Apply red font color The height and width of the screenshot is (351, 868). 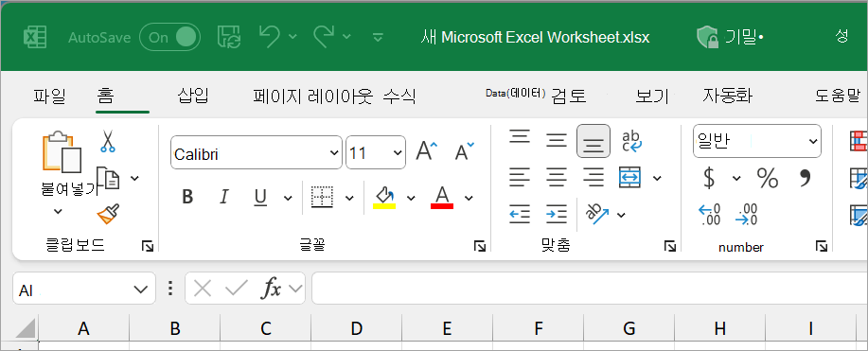pos(442,197)
